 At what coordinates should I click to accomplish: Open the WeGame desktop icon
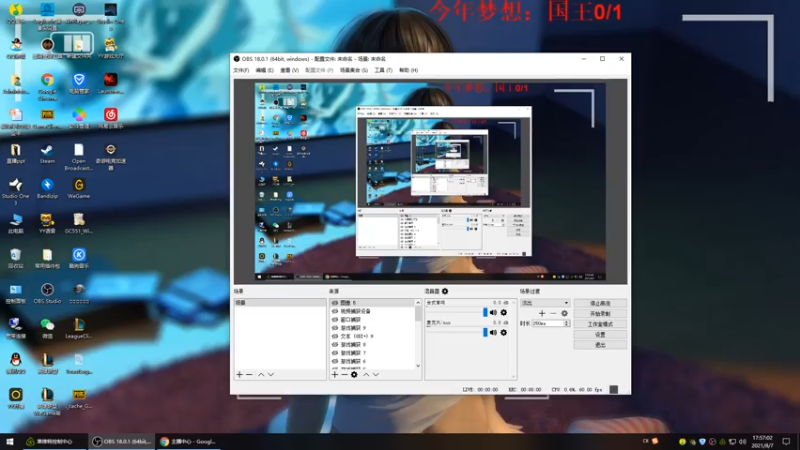tap(79, 188)
